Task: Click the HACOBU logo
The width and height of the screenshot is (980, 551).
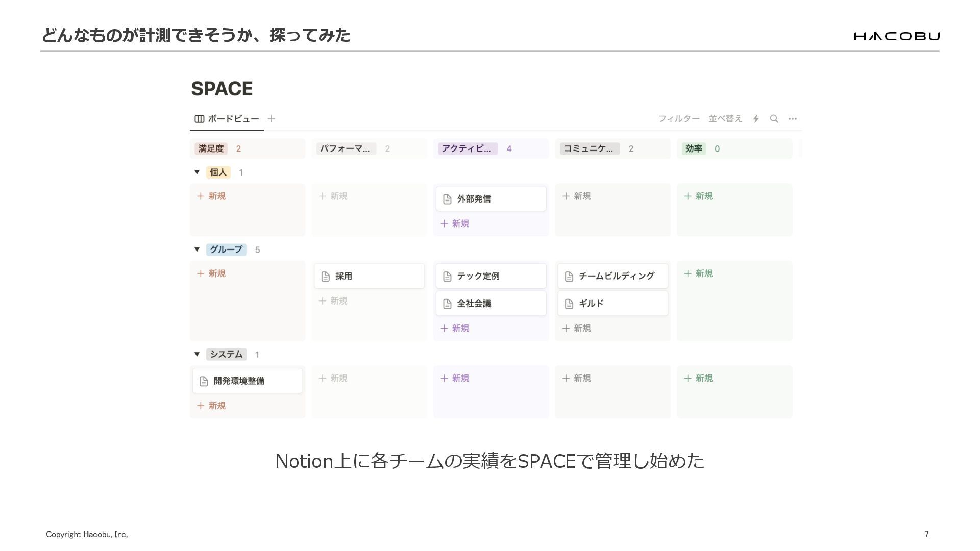Action: coord(897,36)
